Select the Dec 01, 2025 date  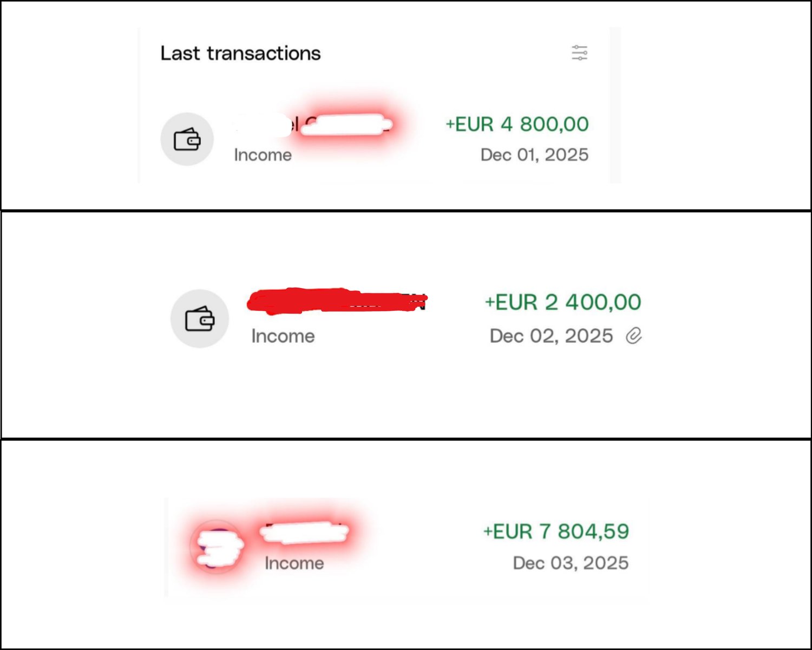pos(534,155)
